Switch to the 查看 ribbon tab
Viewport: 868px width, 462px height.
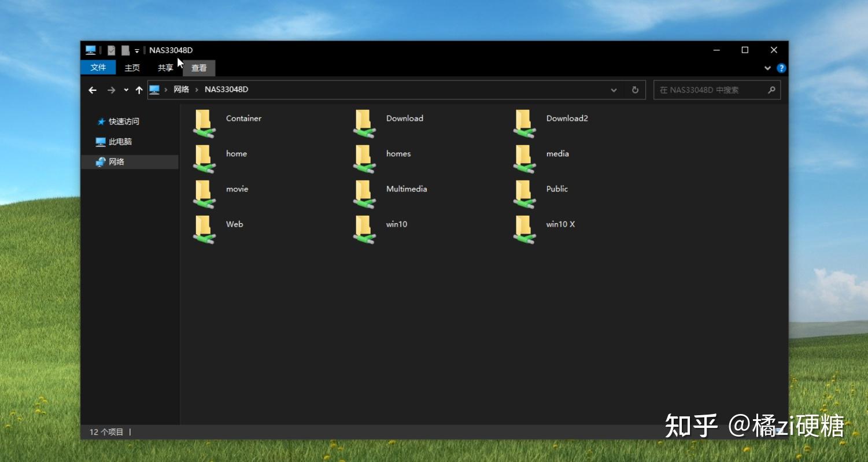(199, 68)
